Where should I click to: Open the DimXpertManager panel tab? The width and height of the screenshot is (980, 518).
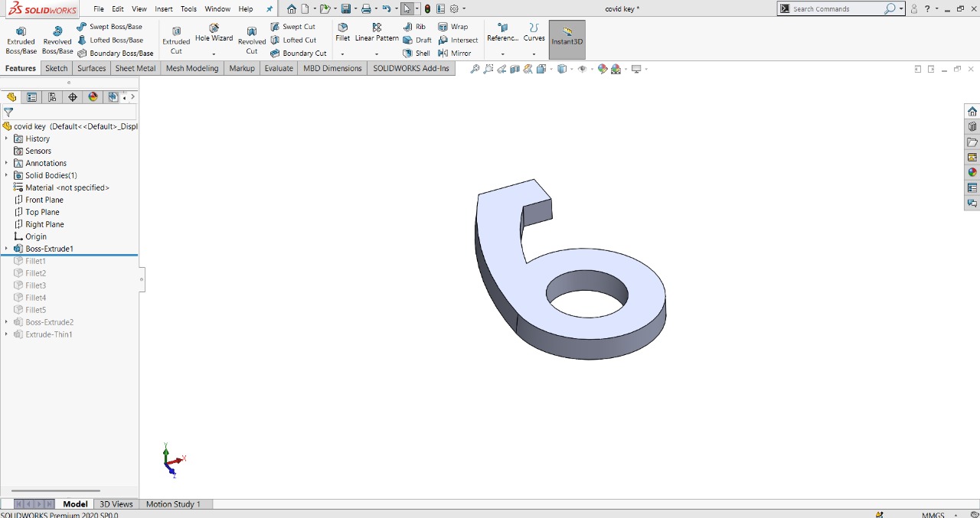tap(73, 97)
